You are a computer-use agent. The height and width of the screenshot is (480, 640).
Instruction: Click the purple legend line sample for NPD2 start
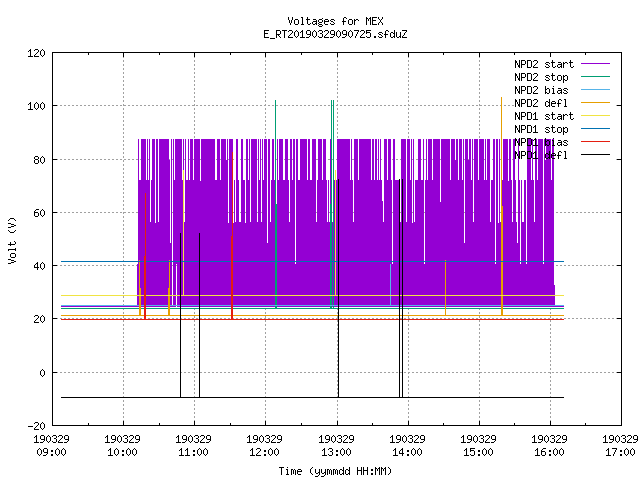point(595,64)
